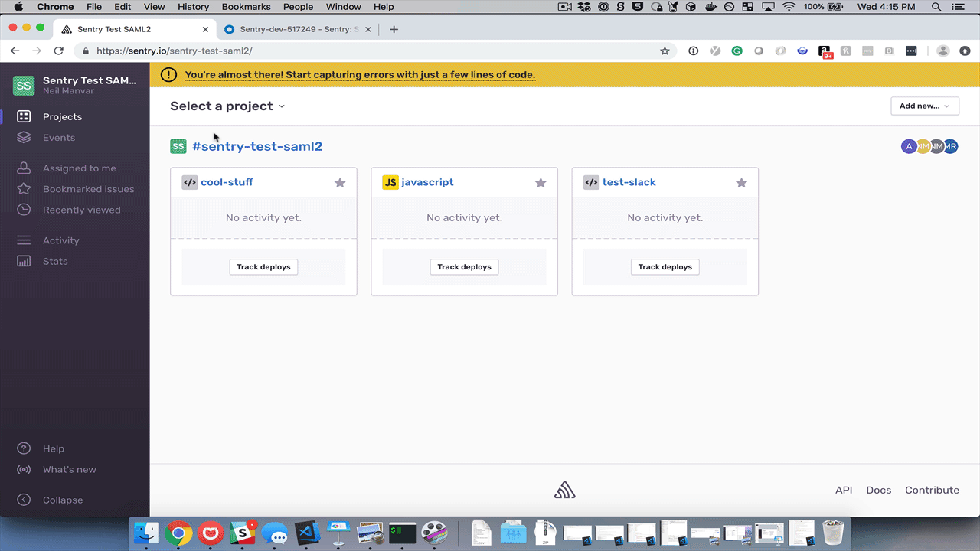The height and width of the screenshot is (551, 980).
Task: Open the Bookmarks menu in menu bar
Action: tap(246, 7)
